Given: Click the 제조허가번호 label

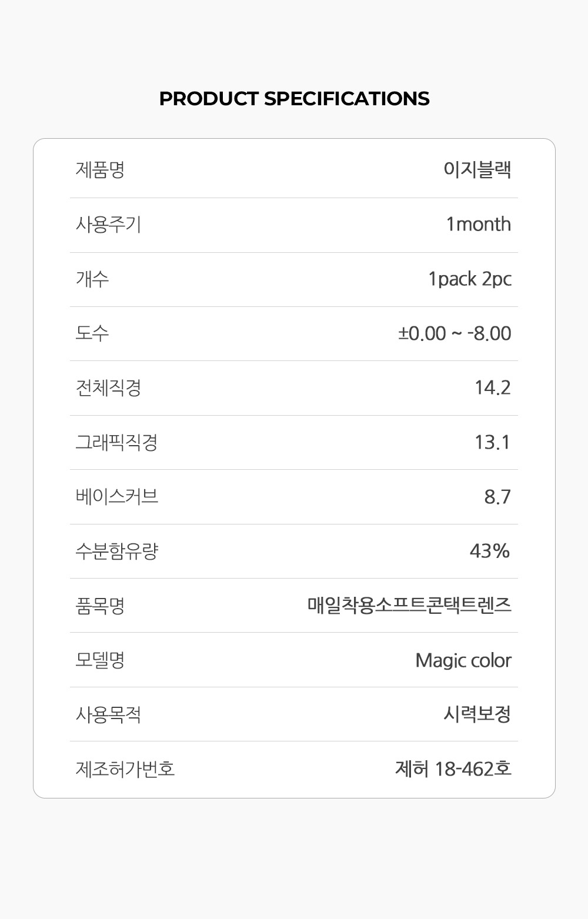Looking at the screenshot, I should 125,769.
